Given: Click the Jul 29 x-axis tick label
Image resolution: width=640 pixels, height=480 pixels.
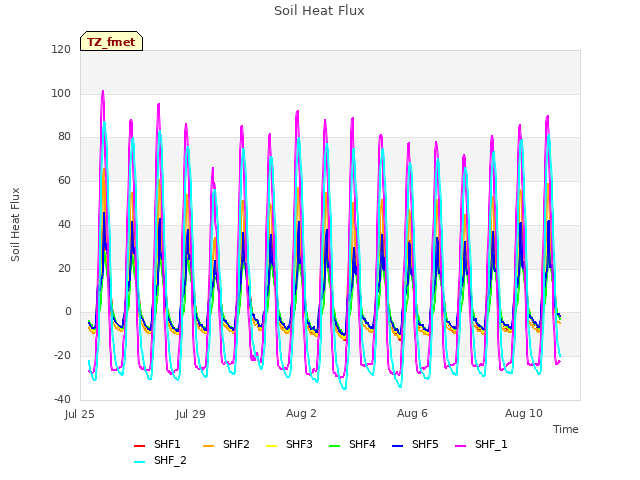Looking at the screenshot, I should coord(191,414).
